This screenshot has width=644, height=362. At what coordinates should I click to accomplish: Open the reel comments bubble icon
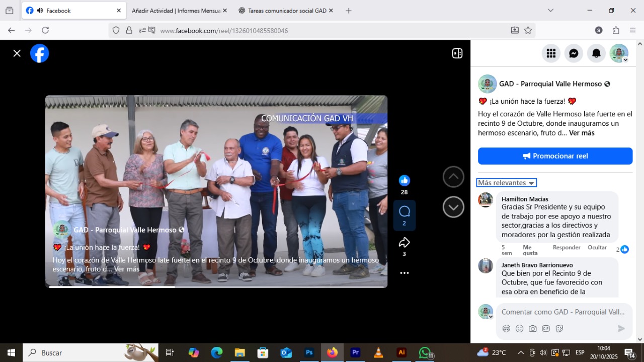point(404,211)
